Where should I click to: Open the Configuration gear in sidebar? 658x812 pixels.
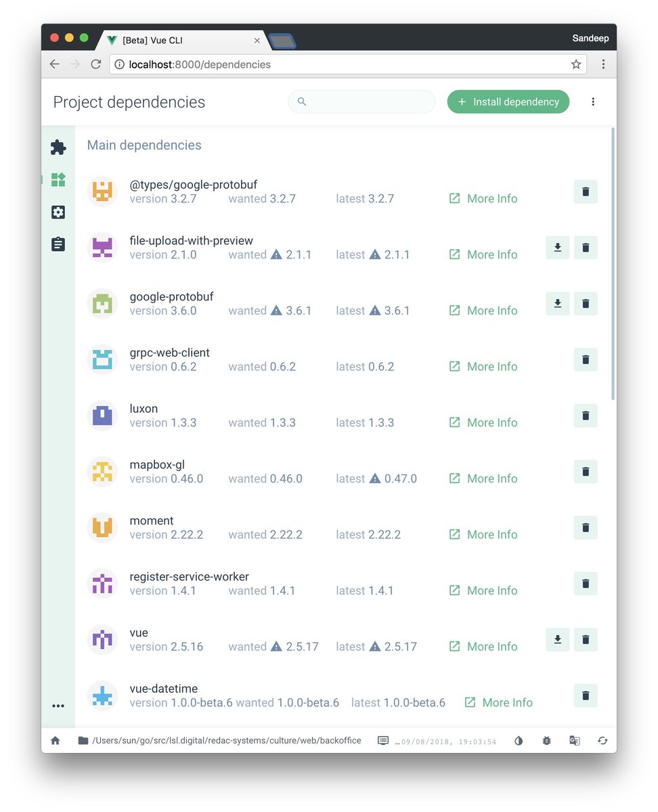[58, 212]
